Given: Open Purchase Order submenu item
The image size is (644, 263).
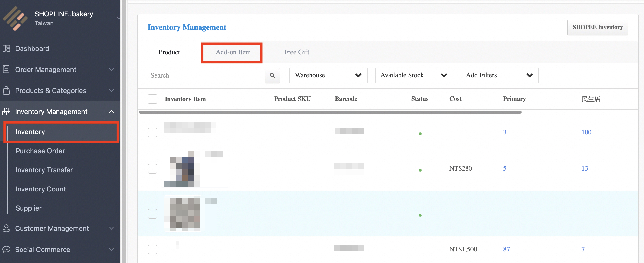Looking at the screenshot, I should tap(40, 151).
